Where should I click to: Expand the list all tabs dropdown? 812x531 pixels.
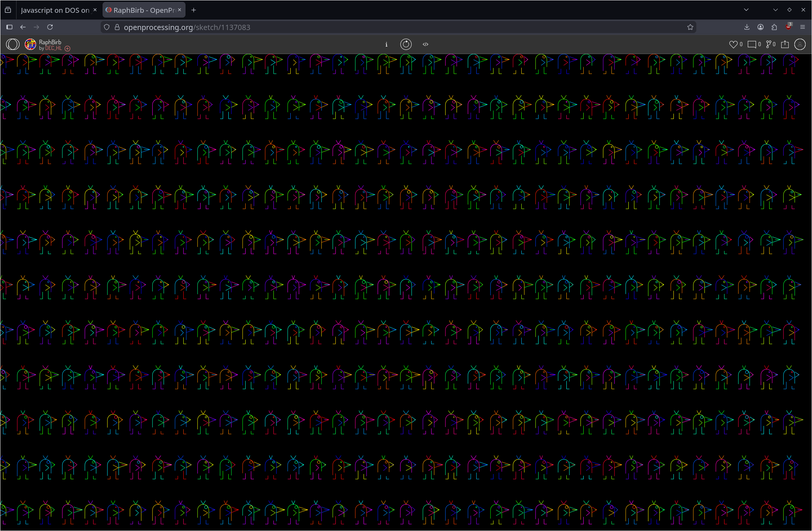(746, 10)
